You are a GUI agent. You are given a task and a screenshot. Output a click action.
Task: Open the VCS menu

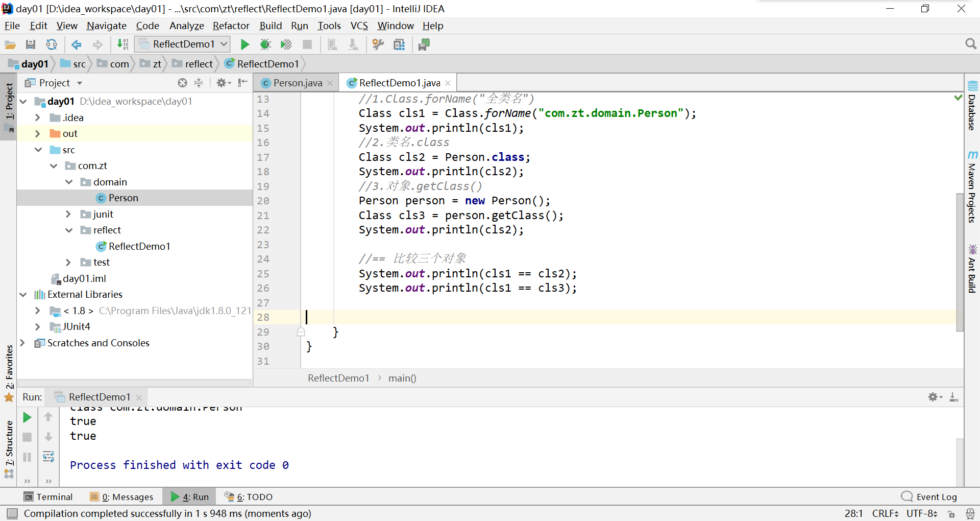click(x=359, y=26)
